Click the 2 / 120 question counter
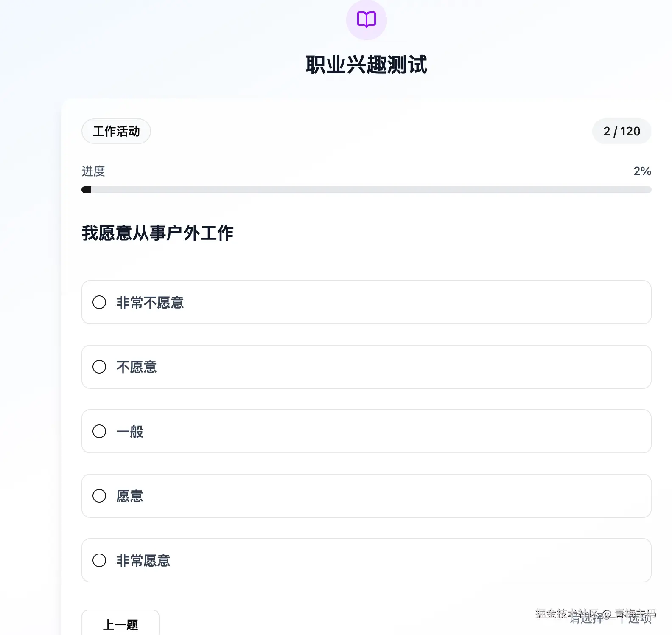The height and width of the screenshot is (635, 672). click(x=622, y=131)
